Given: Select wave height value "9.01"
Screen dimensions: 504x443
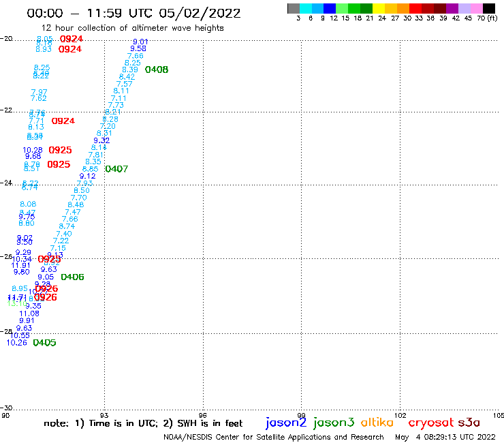Looking at the screenshot, I should pyautogui.click(x=140, y=42).
